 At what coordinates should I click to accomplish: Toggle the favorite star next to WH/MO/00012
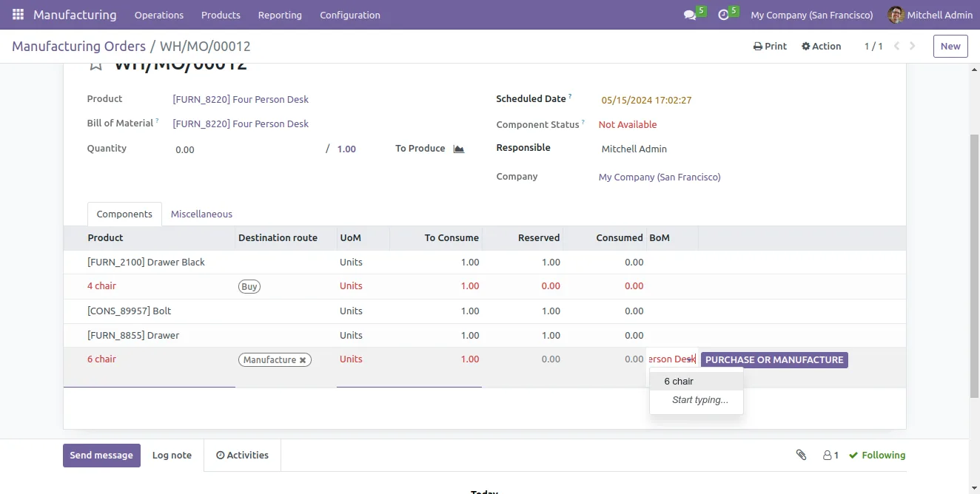[x=95, y=65]
